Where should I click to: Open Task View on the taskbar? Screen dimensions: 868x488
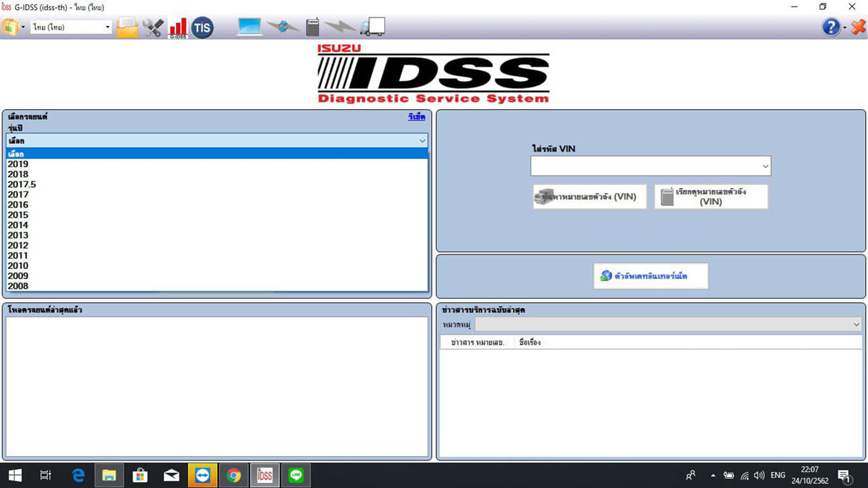[46, 475]
